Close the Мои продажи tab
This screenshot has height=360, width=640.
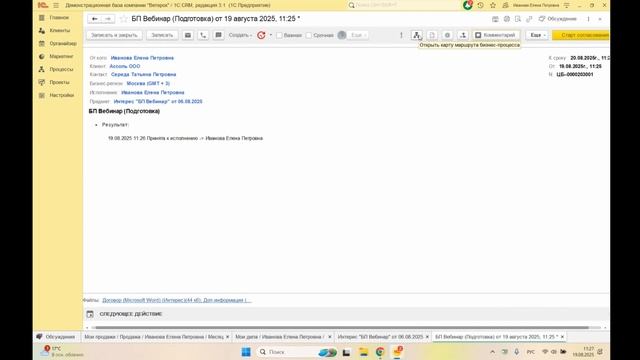tap(228, 337)
